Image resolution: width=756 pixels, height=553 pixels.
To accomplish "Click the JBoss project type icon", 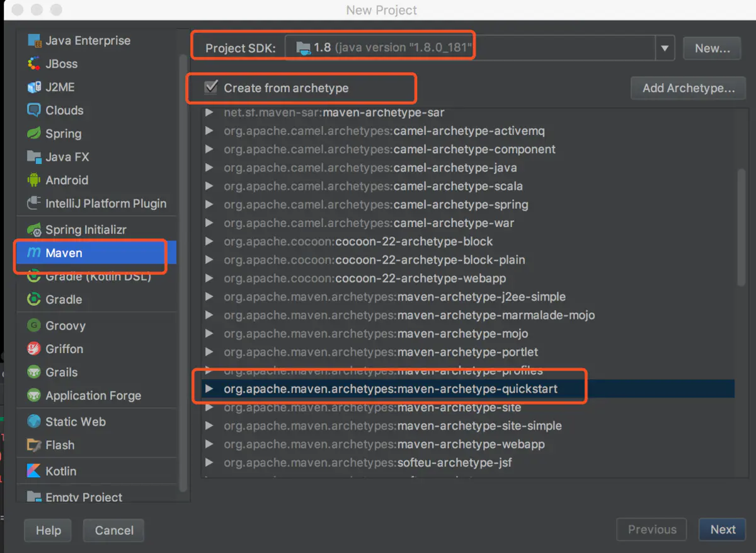I will coord(34,64).
